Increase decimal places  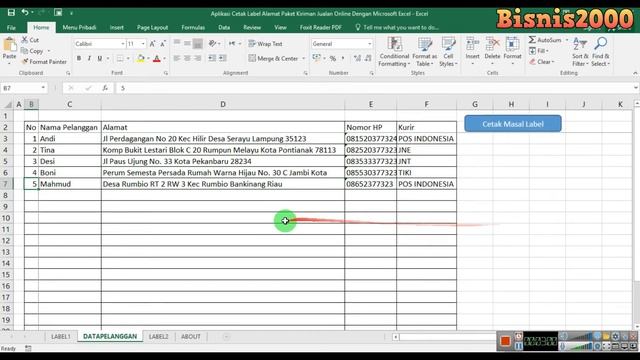click(x=357, y=58)
